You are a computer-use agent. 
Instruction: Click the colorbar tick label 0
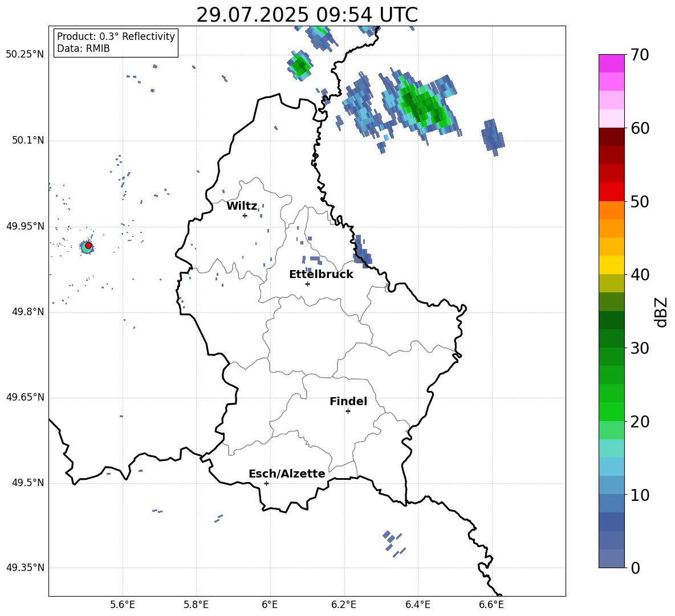(636, 568)
